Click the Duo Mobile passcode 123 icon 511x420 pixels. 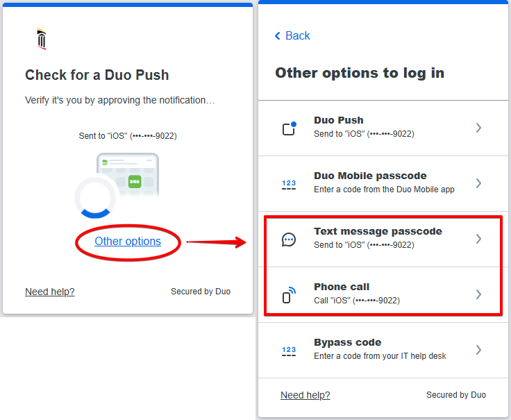click(289, 184)
